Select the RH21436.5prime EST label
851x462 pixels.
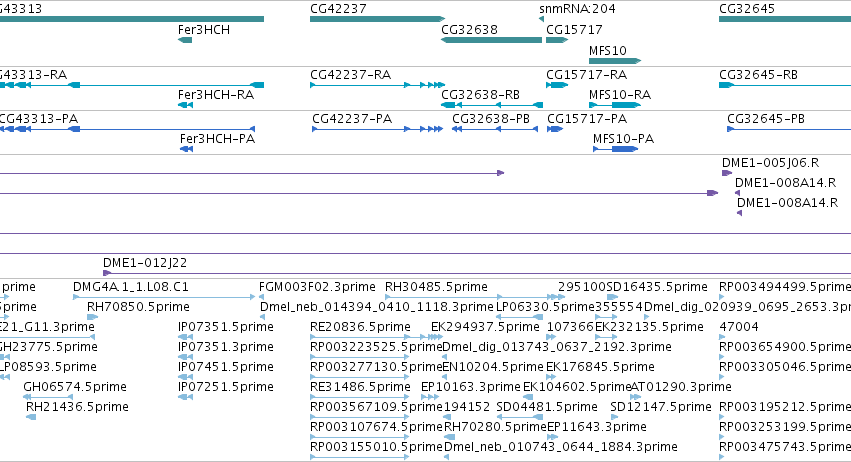pos(77,407)
